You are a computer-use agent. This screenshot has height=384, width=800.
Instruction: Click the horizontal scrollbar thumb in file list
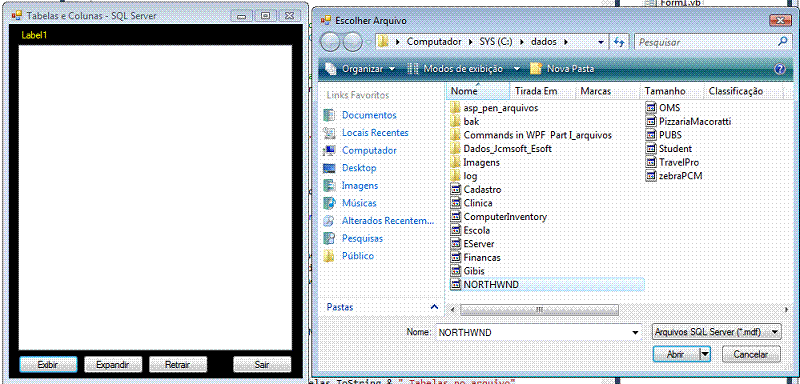click(x=539, y=309)
